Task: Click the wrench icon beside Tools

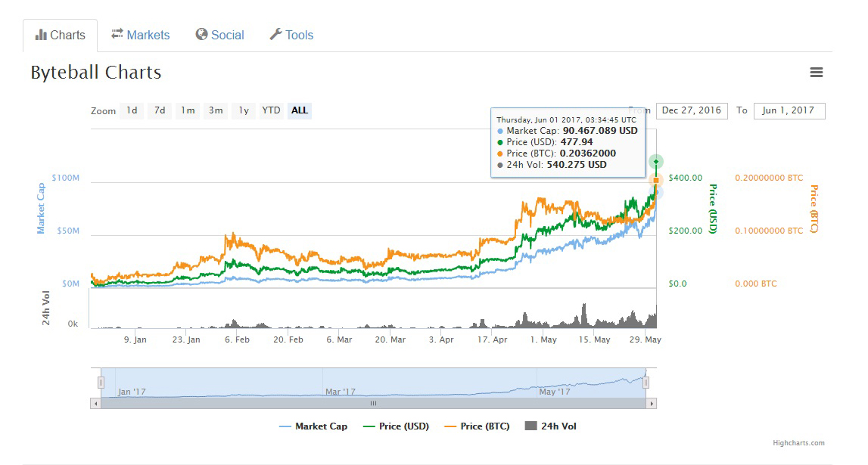Action: (275, 34)
